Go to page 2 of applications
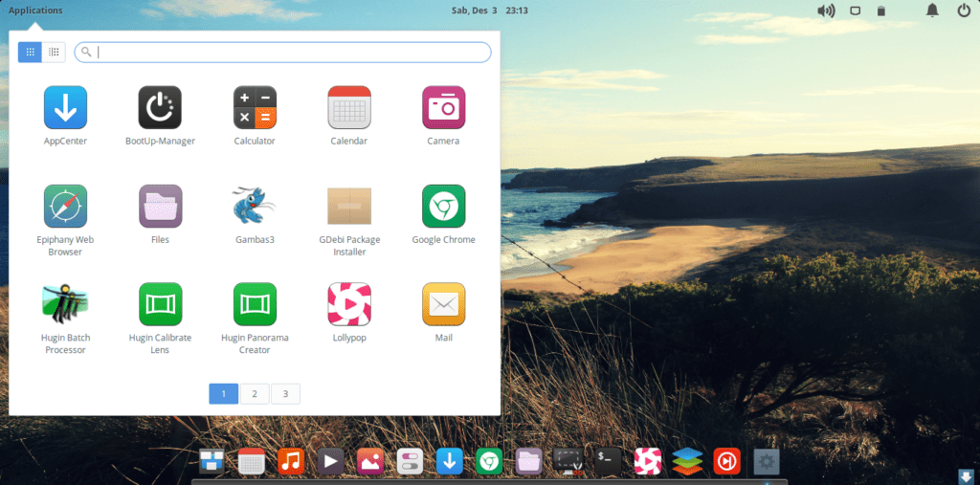Screen dimensions: 980x485 (x=255, y=393)
